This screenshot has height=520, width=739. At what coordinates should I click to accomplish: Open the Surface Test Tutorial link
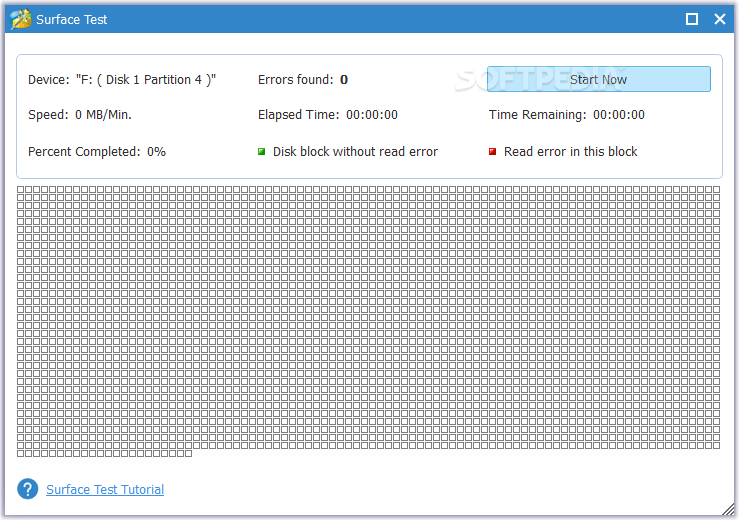pos(105,489)
